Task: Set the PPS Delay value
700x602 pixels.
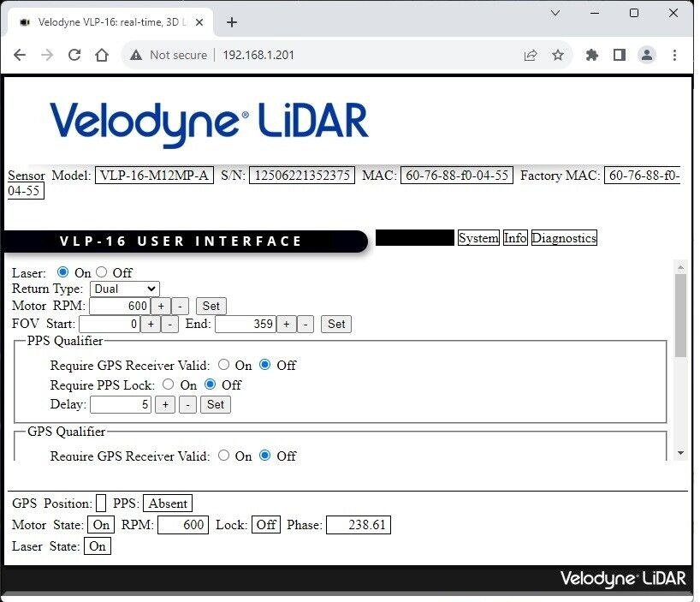Action: (215, 404)
